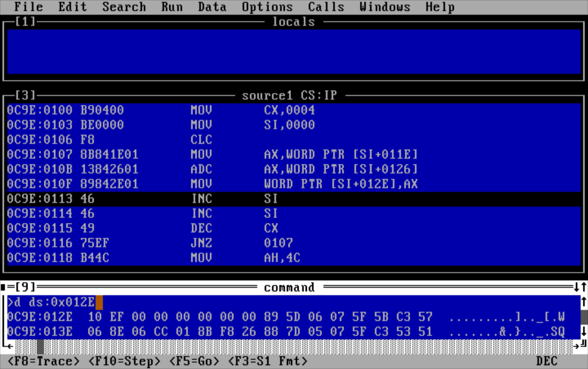Click the highlighted INC SI line at 0113
588x369 pixels.
tap(294, 199)
